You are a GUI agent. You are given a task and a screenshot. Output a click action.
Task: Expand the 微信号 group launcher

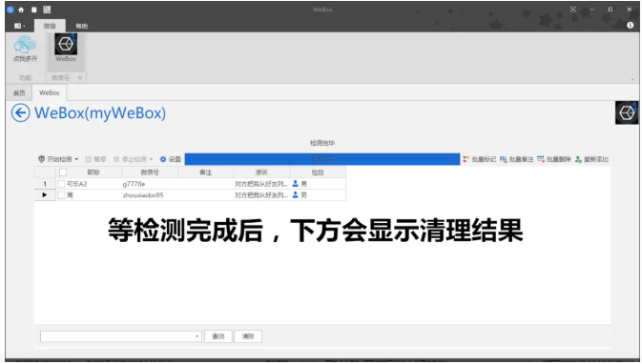click(x=80, y=78)
